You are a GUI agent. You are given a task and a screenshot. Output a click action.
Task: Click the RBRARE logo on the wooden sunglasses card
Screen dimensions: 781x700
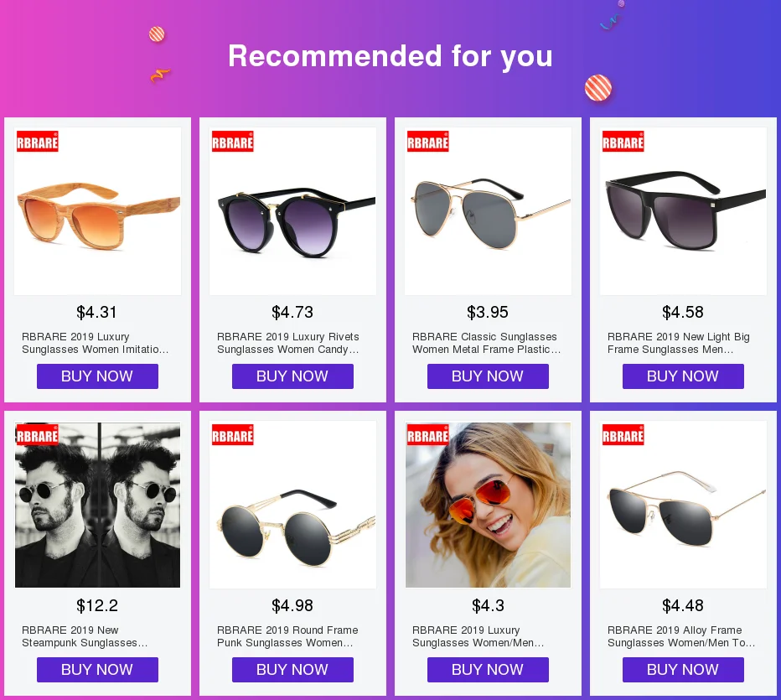(38, 142)
